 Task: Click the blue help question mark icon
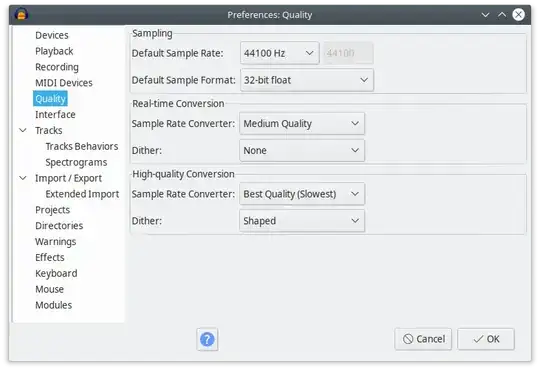coord(207,339)
